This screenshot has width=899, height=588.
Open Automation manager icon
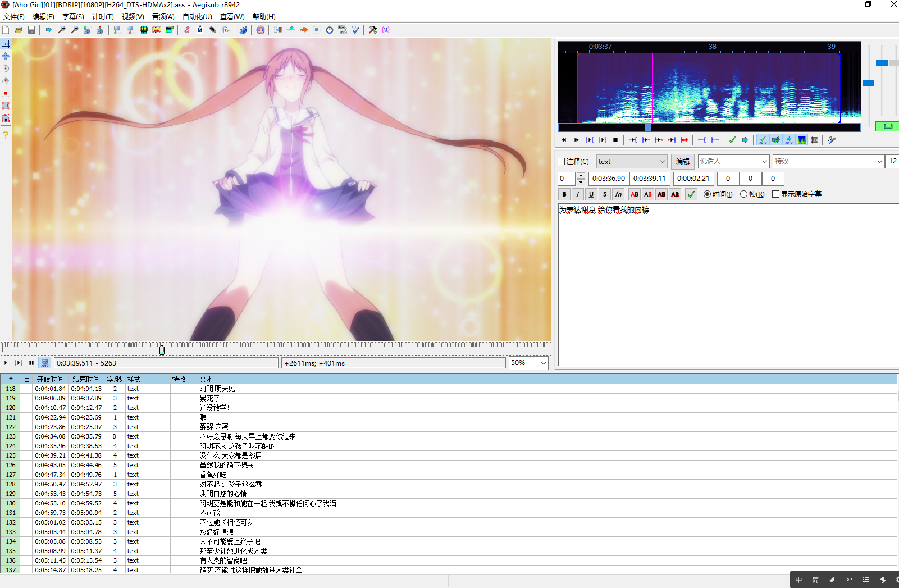(243, 30)
